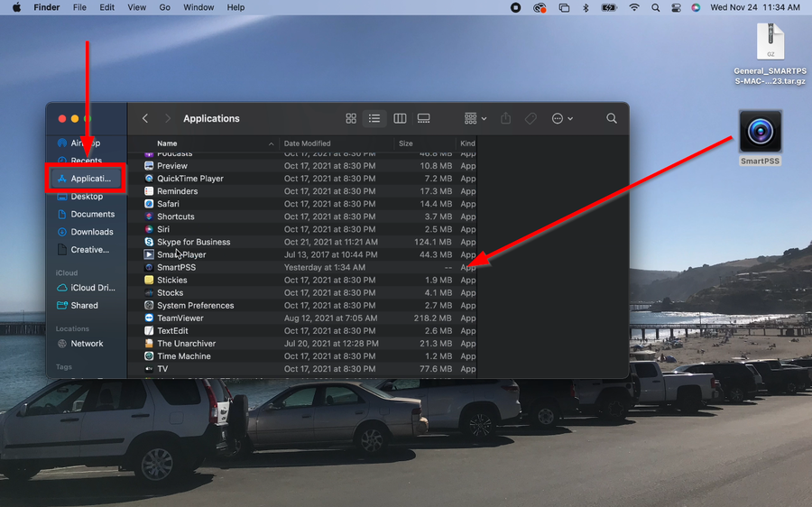
Task: Select the General_SMARTPSS tar.gz desktop file
Action: [770, 45]
